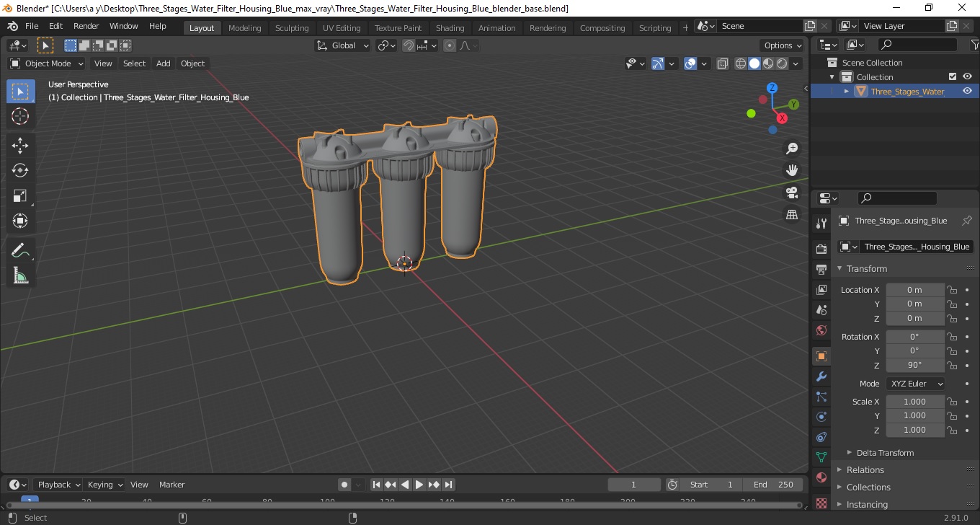The height and width of the screenshot is (525, 980).
Task: Open the Render menu
Action: [x=86, y=26]
